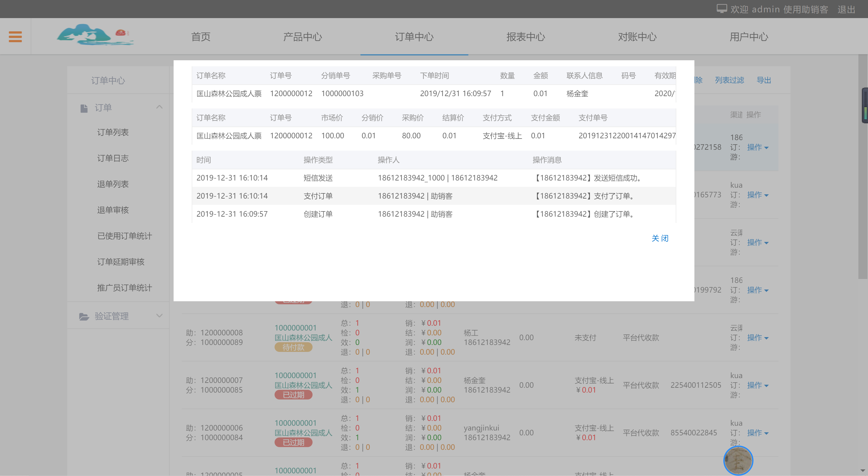Screen dimensions: 868x476
Task: Open the 报表中心 section
Action: point(526,37)
